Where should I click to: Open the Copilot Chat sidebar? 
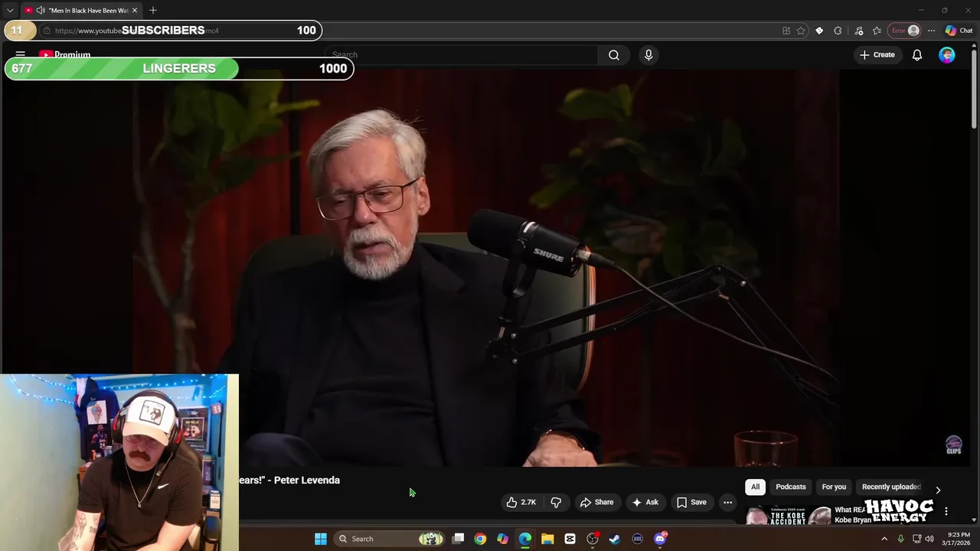pyautogui.click(x=959, y=31)
